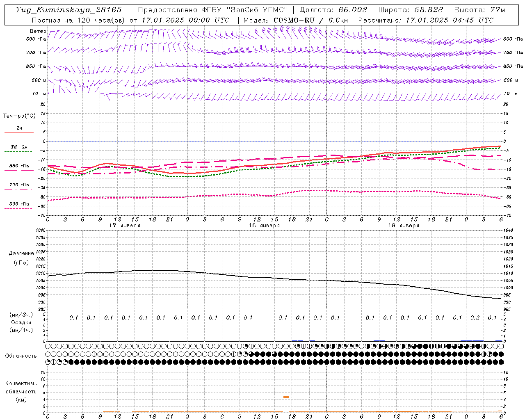The image size is (525, 420).
Task: Click the station title Yug_Kuminskaya_28165
Action: click(69, 10)
